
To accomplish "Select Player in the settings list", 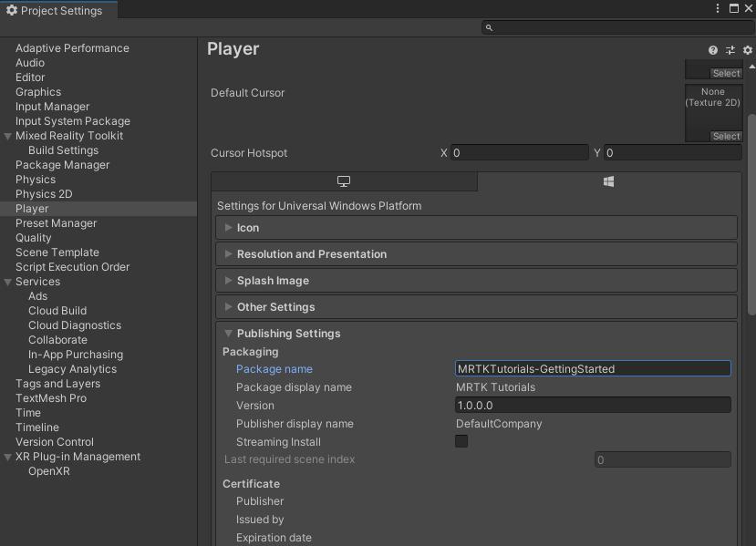I will (98, 209).
